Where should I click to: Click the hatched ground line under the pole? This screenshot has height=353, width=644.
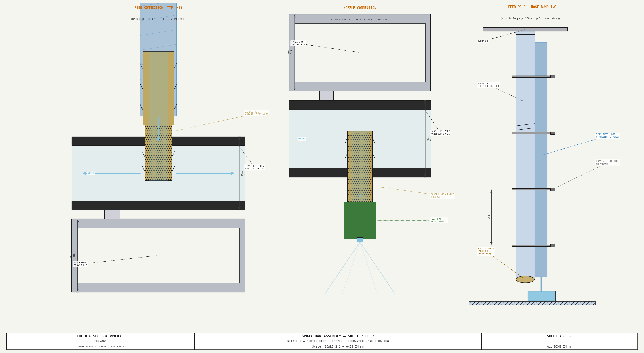532,303
